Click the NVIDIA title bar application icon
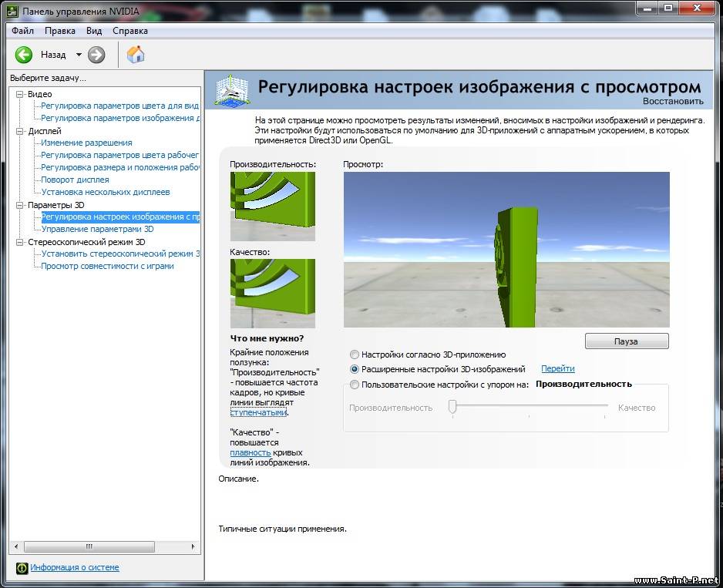723x588 pixels. 12,11
